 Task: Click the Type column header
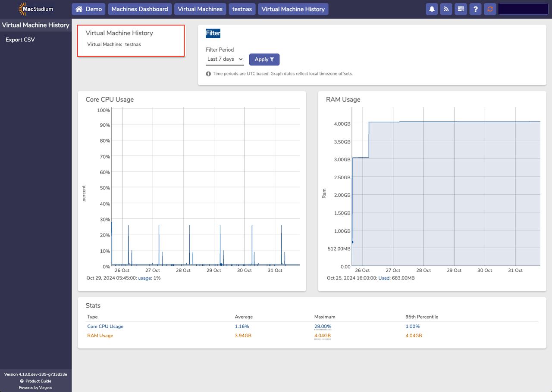coord(93,317)
